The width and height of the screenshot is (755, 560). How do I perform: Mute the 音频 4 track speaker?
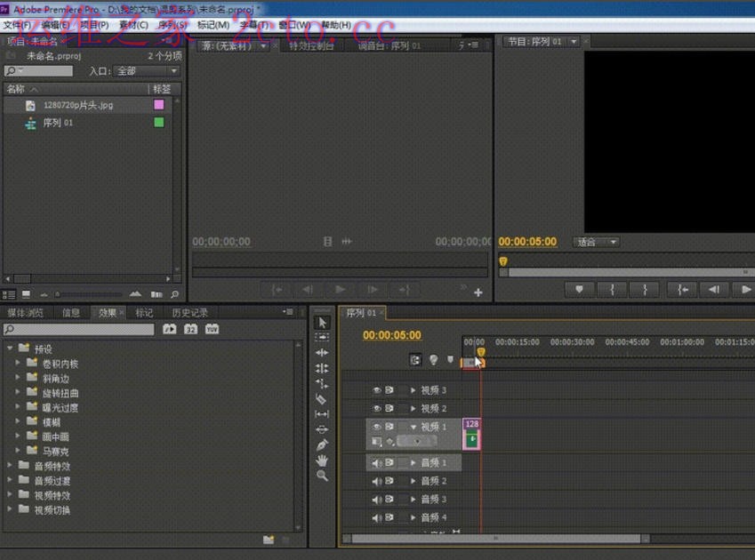pyautogui.click(x=376, y=517)
